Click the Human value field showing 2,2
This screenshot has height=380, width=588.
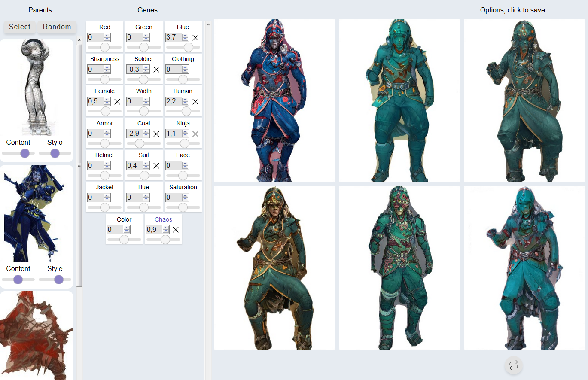point(177,102)
